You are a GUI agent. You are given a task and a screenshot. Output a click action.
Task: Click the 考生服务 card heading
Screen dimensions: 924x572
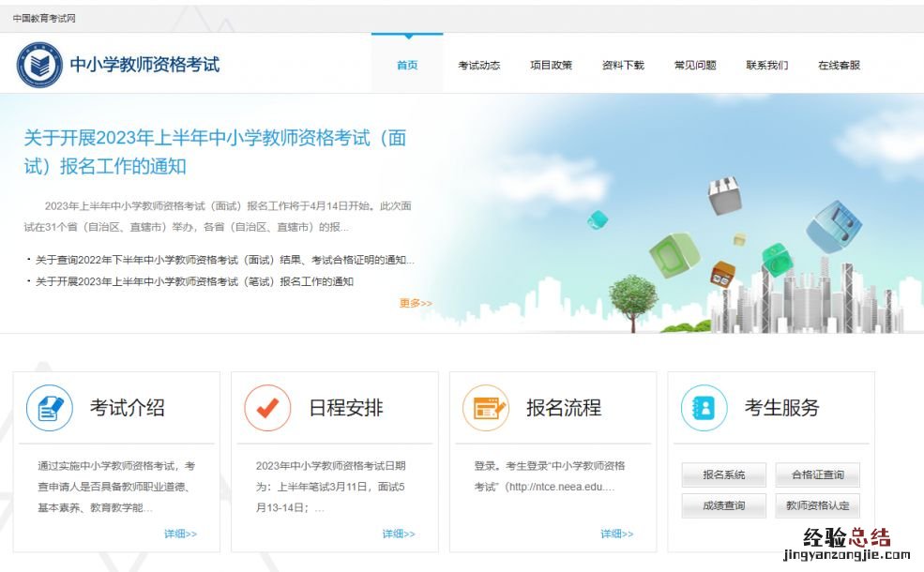pos(782,408)
